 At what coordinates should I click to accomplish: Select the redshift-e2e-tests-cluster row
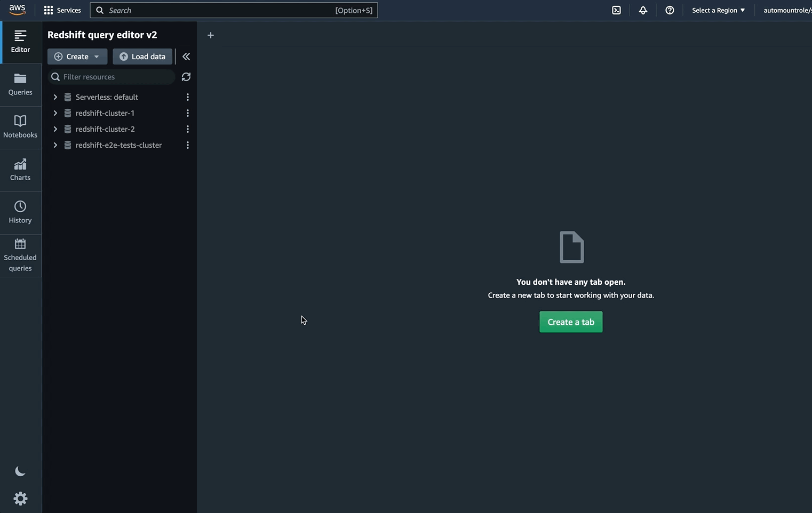(x=120, y=145)
